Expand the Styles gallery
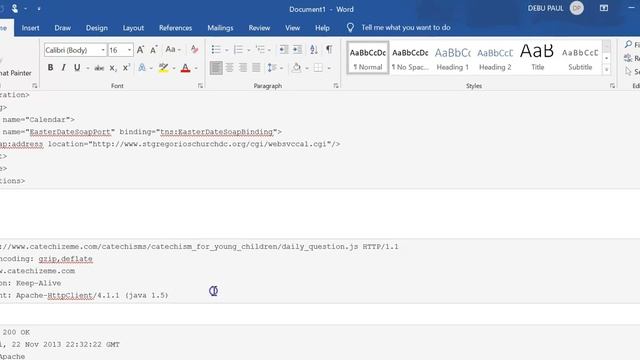This screenshot has width=640, height=360. pos(607,70)
